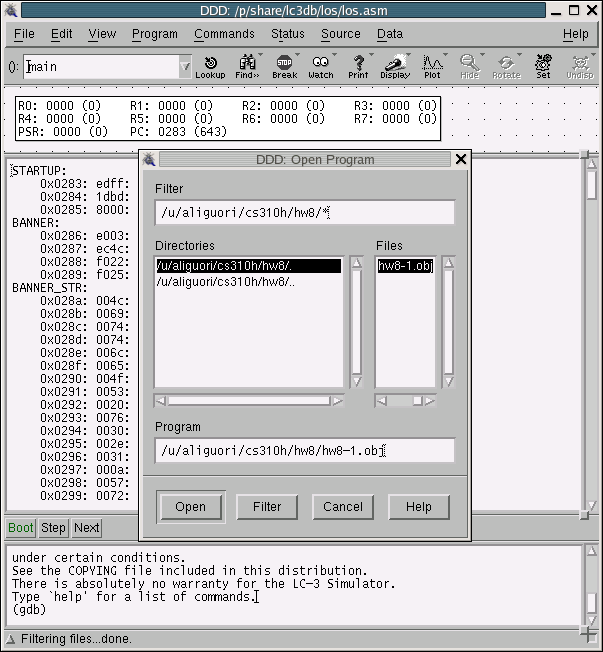Click the DDD bug icon in main title bar

pyautogui.click(x=11, y=10)
